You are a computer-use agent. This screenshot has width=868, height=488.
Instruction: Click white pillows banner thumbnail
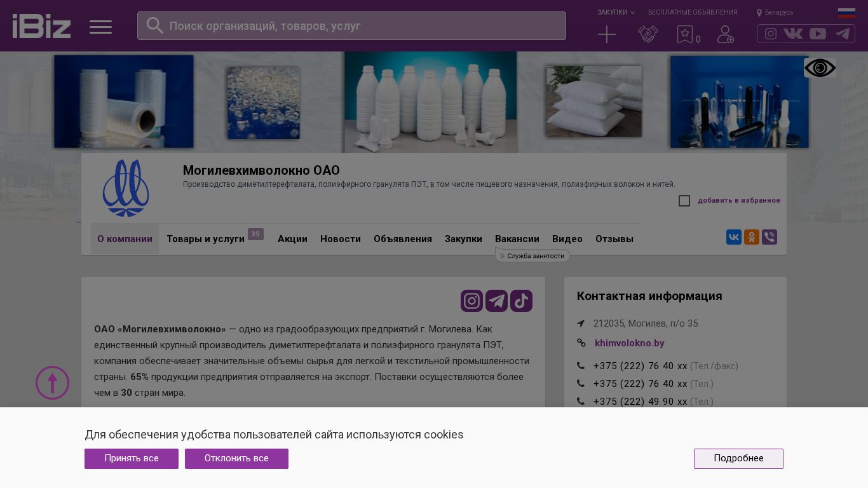[x=594, y=102]
